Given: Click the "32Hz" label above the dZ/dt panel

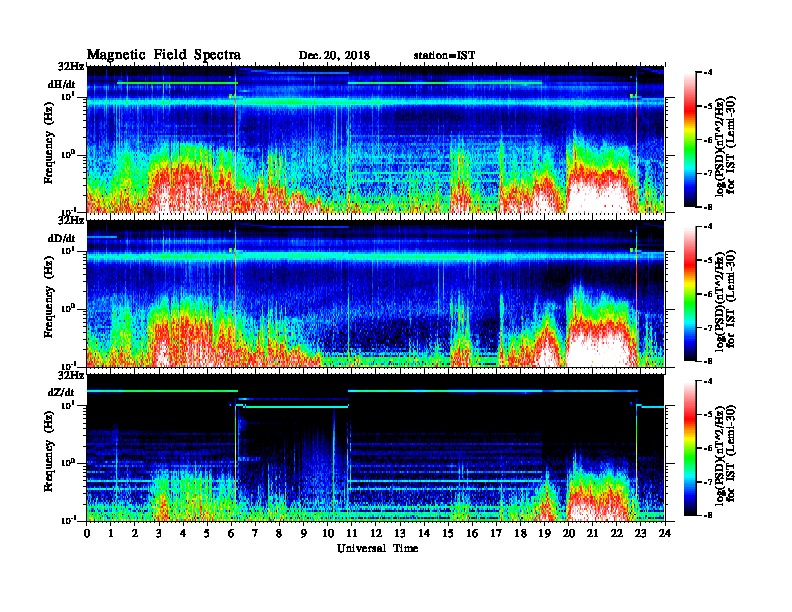Looking at the screenshot, I should point(71,375).
